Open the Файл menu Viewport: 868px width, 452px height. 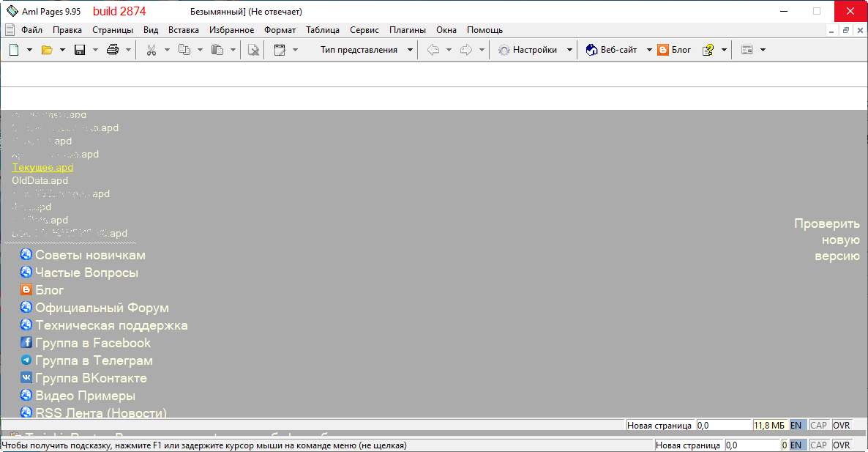pyautogui.click(x=31, y=30)
